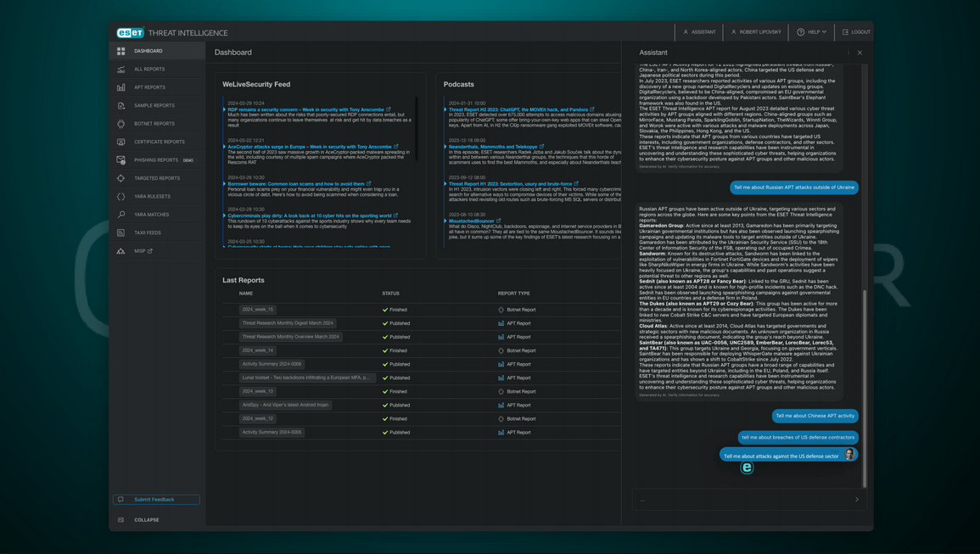Open All Reports chart icon in sidebar
The height and width of the screenshot is (554, 980).
tap(120, 69)
